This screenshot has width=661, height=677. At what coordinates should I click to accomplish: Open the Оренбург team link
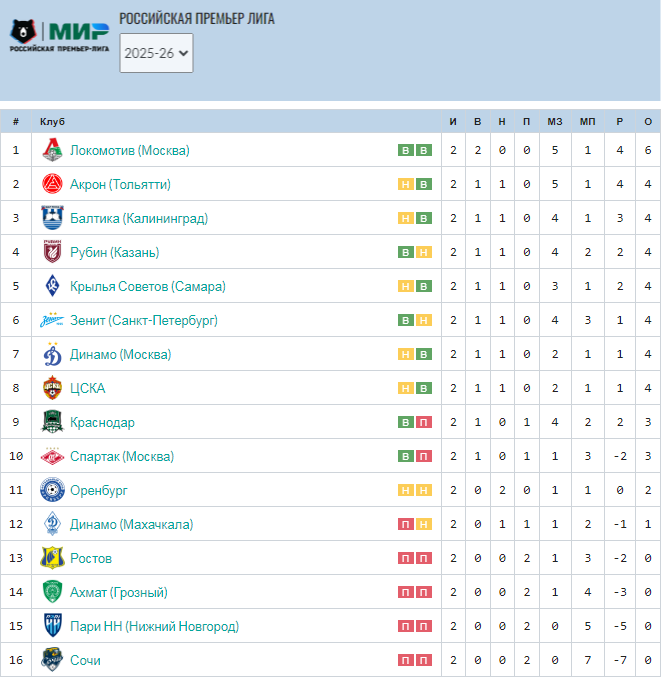pos(99,490)
